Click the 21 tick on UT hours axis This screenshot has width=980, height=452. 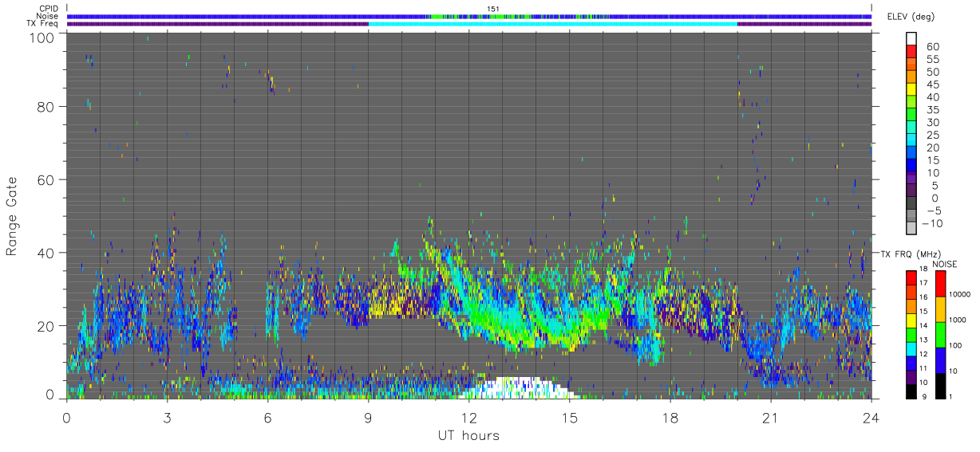click(770, 418)
